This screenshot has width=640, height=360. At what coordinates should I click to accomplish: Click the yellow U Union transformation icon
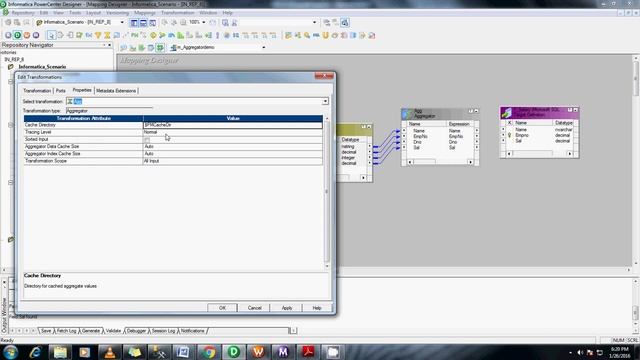tap(325, 36)
